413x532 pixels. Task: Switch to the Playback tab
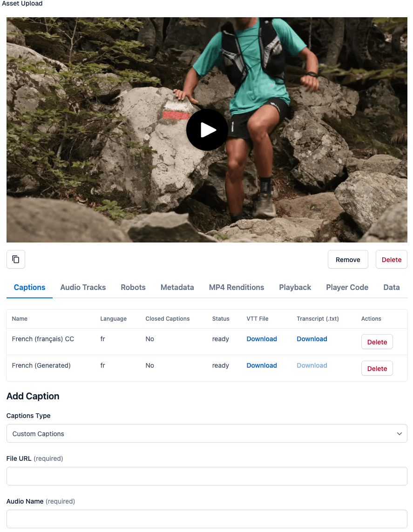(x=295, y=287)
